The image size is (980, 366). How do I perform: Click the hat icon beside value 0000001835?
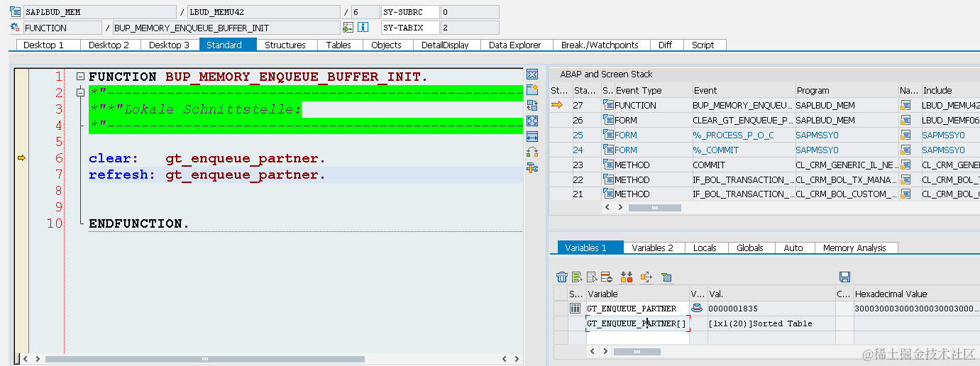click(697, 309)
